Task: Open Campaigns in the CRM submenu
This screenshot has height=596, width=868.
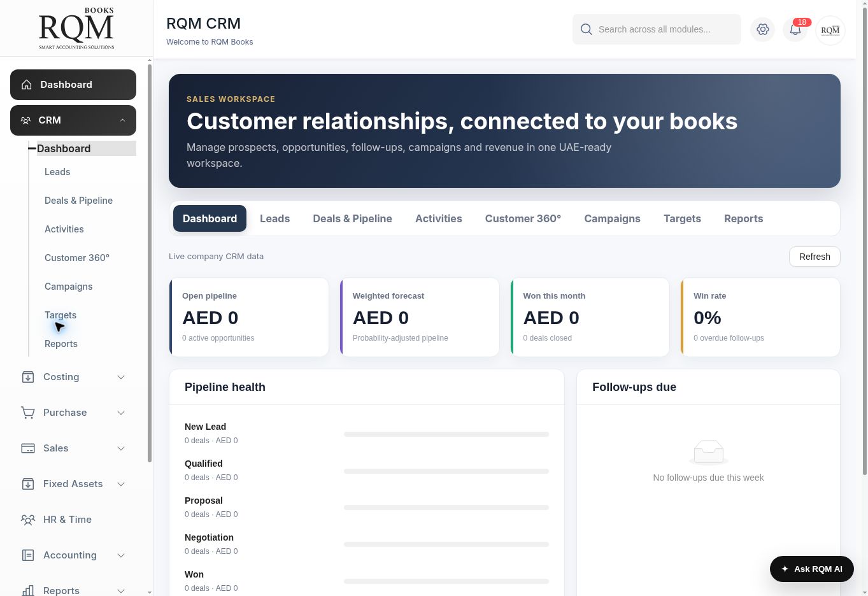Action: point(68,287)
